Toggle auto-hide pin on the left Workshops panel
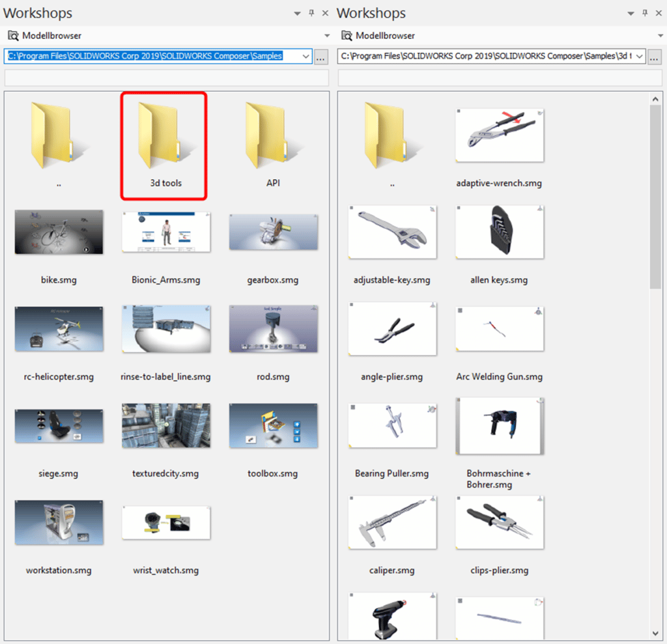Viewport: 667px width, 644px height. 311,12
